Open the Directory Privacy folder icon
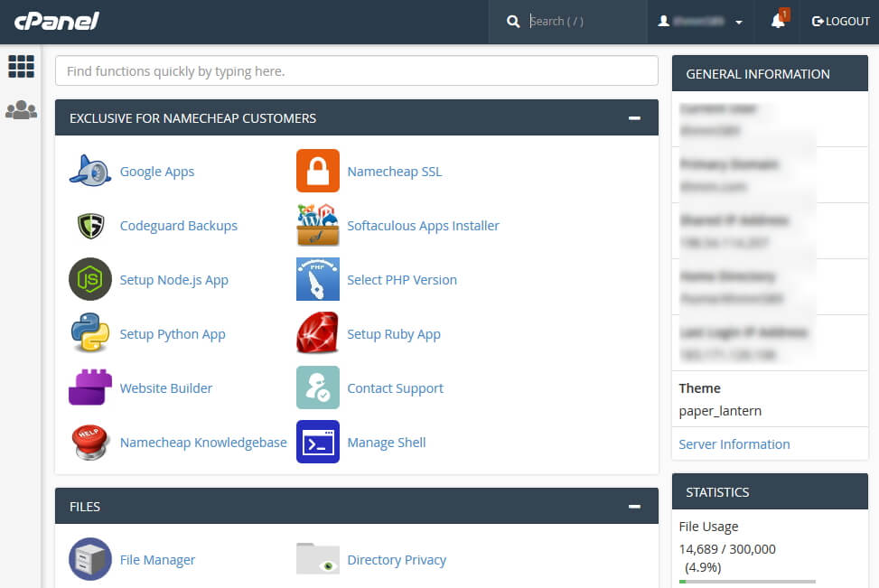Screen dimensions: 879x588 318,559
